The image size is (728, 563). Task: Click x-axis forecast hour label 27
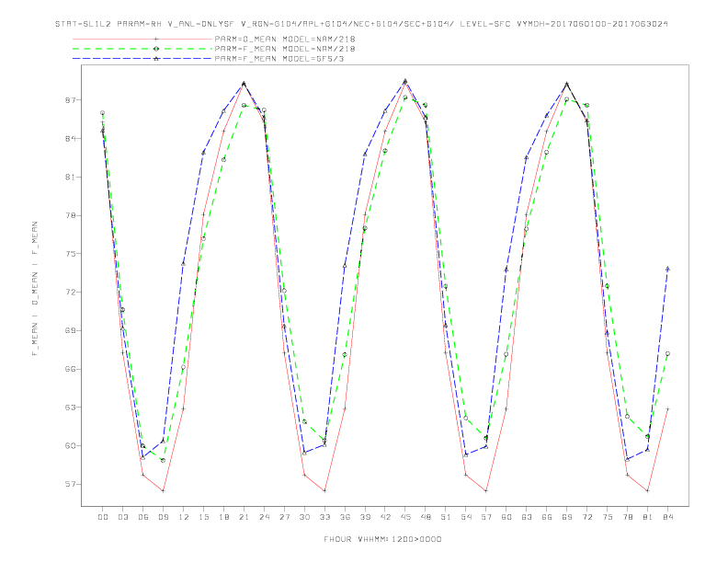tap(284, 517)
